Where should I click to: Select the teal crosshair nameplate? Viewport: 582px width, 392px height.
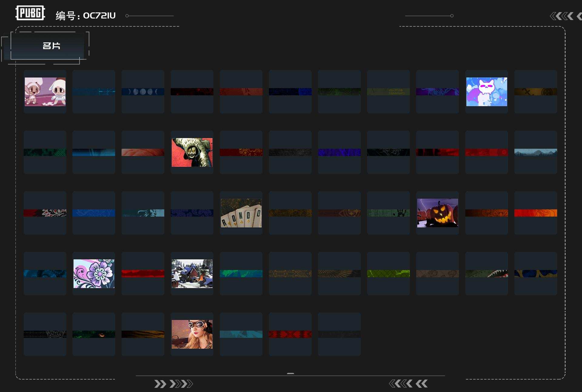point(94,92)
